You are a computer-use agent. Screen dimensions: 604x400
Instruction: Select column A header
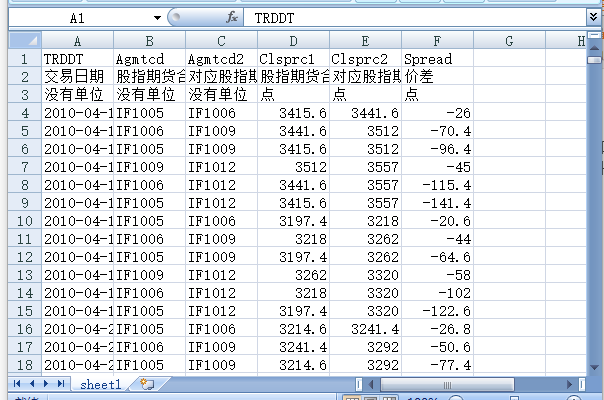(77, 40)
